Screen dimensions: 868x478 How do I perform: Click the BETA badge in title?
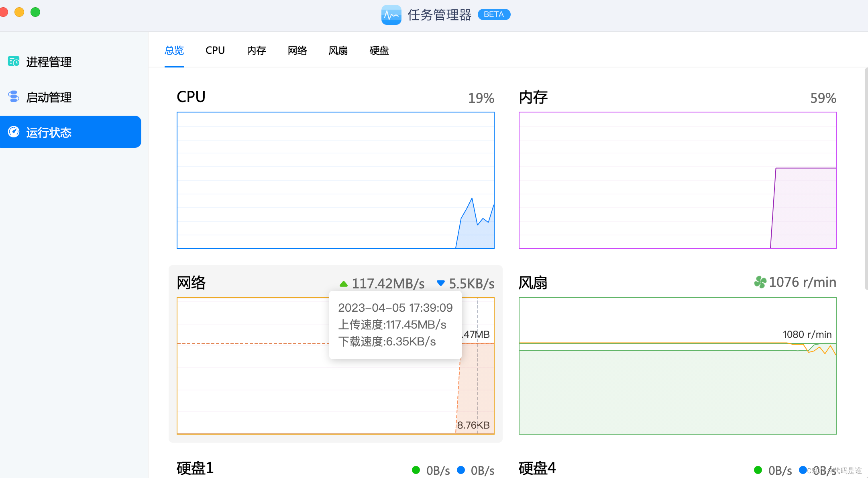(x=493, y=14)
